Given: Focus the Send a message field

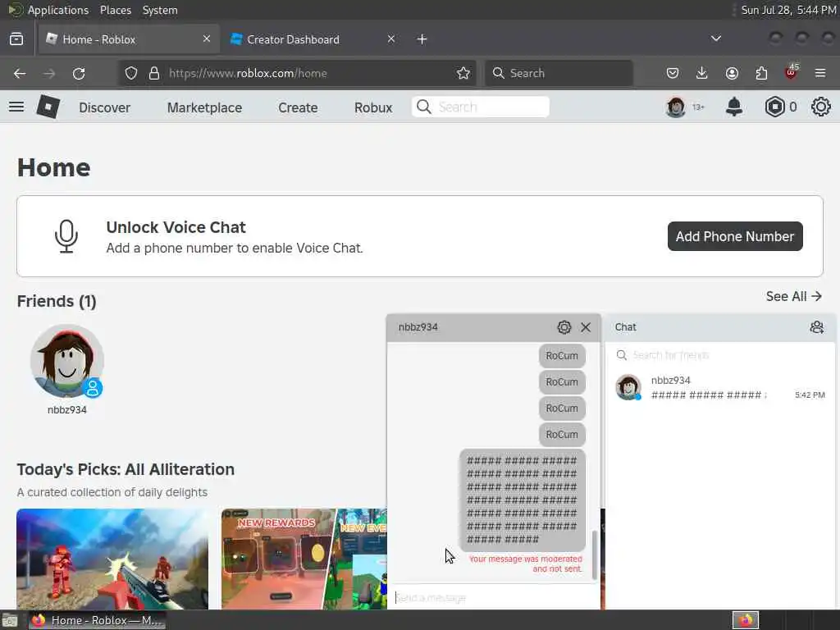Looking at the screenshot, I should [493, 597].
